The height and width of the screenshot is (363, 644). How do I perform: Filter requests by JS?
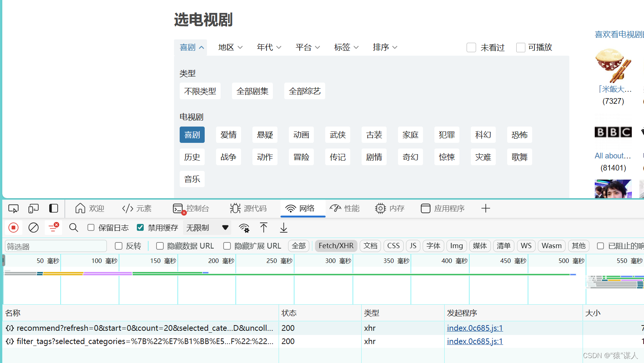[413, 246]
